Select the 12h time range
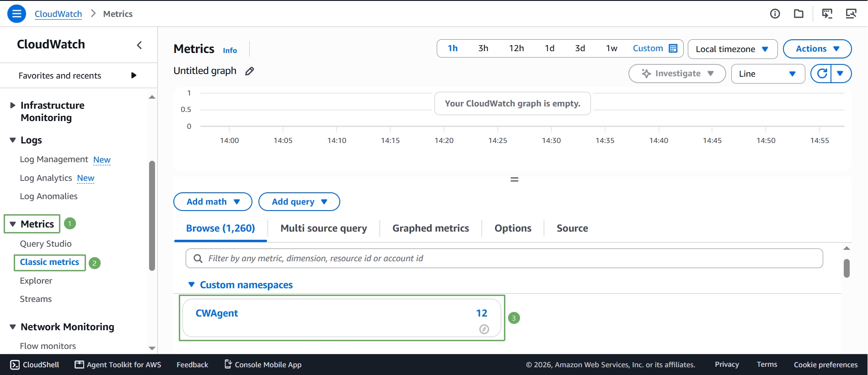Screen dimensions: 868x375 coord(516,48)
